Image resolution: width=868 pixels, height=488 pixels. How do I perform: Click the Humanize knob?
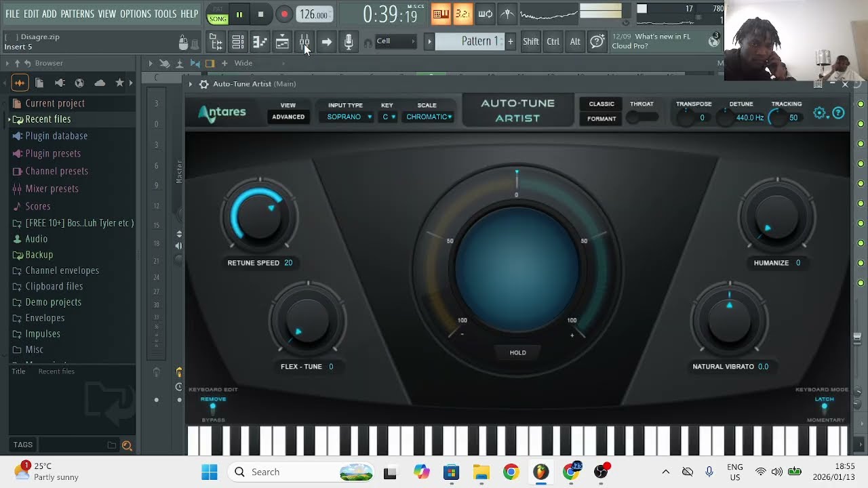click(x=777, y=217)
